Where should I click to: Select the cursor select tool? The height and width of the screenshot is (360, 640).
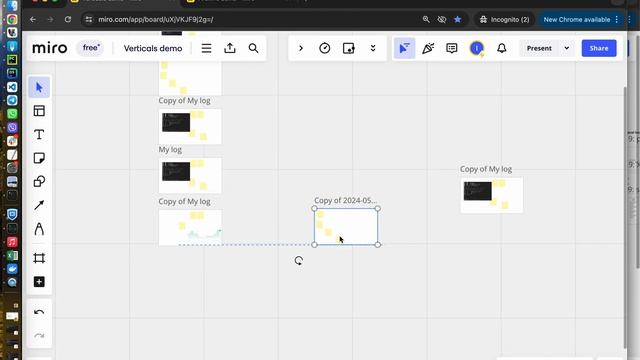pyautogui.click(x=39, y=87)
